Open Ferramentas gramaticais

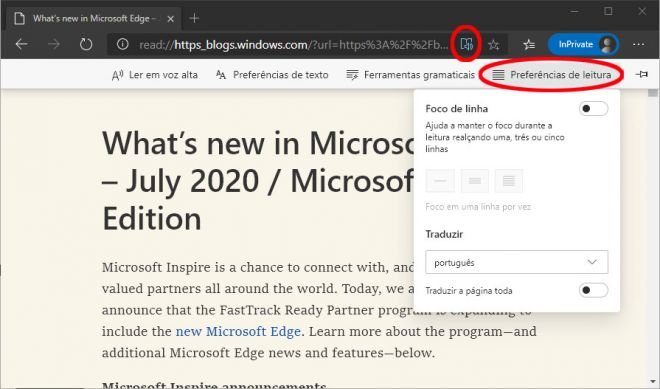tap(410, 75)
